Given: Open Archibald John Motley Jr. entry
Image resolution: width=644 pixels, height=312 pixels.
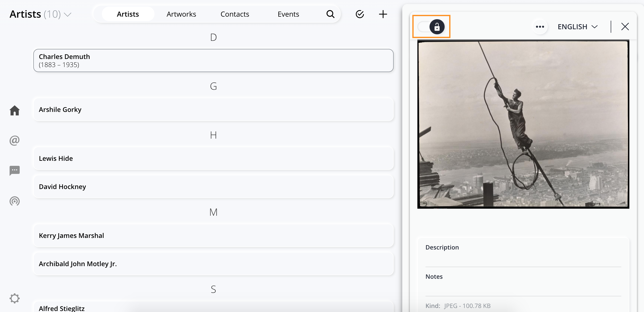Looking at the screenshot, I should pyautogui.click(x=213, y=264).
